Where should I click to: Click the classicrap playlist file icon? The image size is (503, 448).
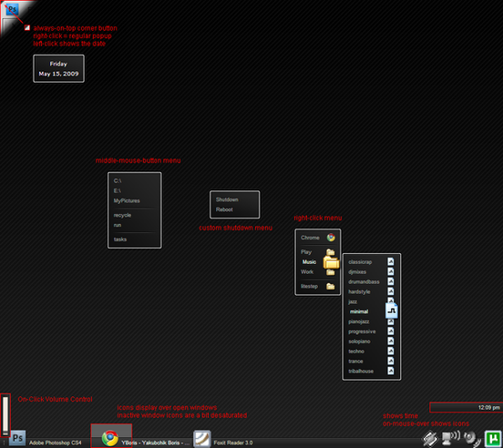(390, 262)
